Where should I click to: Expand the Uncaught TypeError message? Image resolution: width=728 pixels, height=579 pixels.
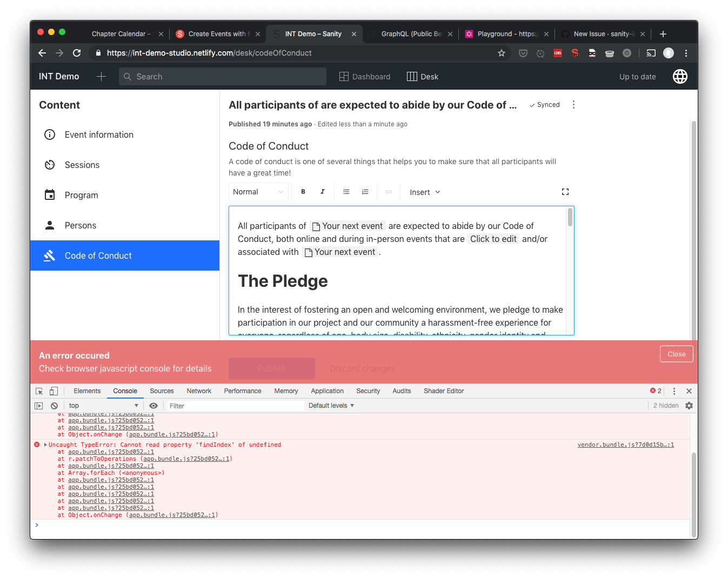pos(45,445)
